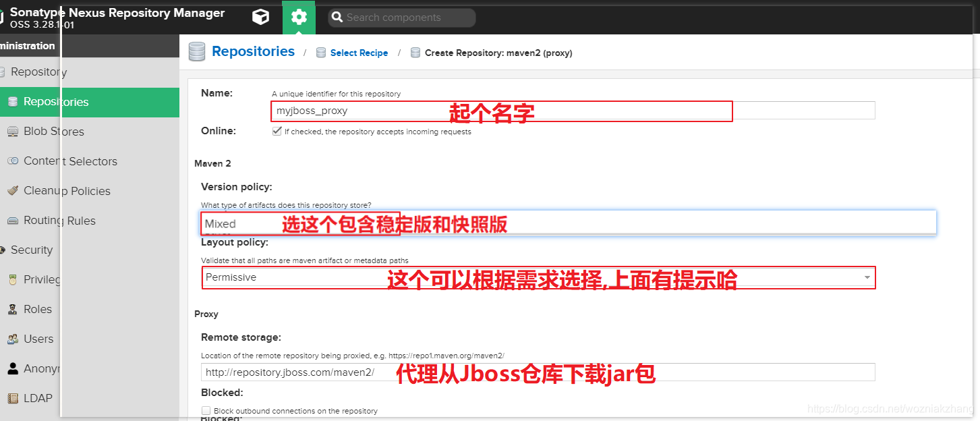Click the Create Repository breadcrumb icon
The width and height of the screenshot is (980, 421).
click(x=415, y=53)
